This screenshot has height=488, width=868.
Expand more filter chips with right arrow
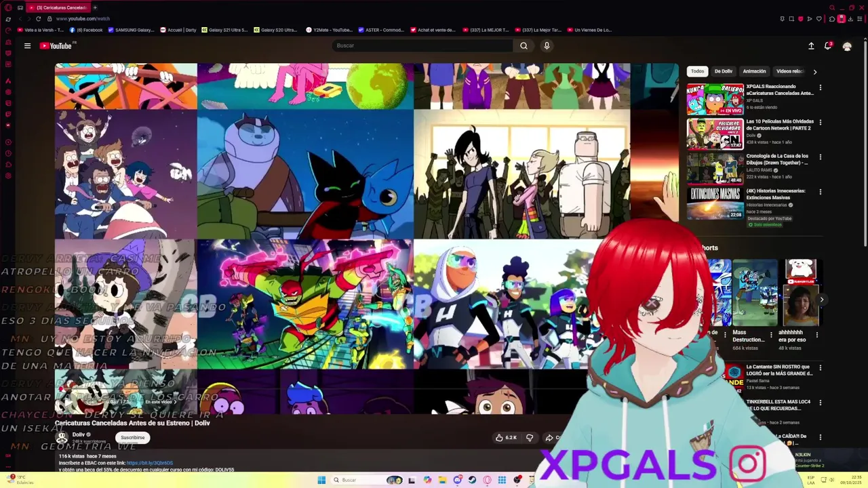(815, 71)
